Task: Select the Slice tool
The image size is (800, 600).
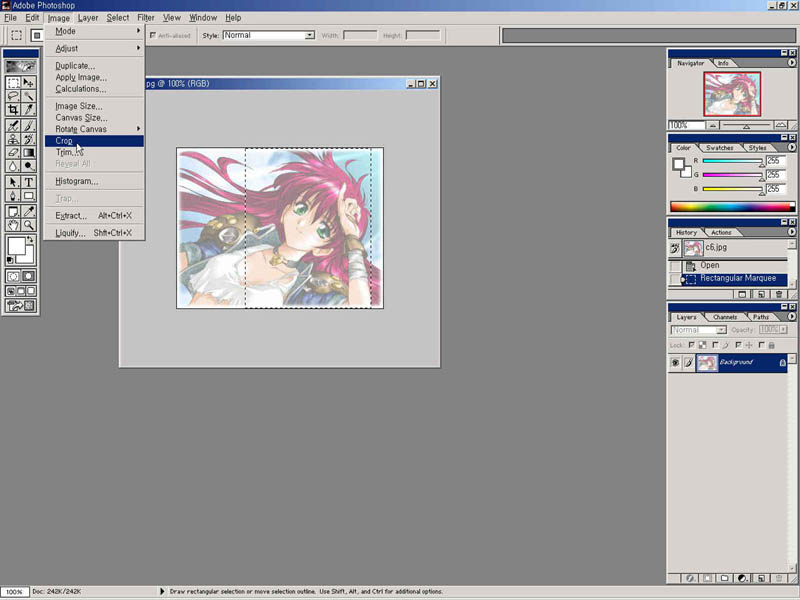Action: [x=29, y=109]
